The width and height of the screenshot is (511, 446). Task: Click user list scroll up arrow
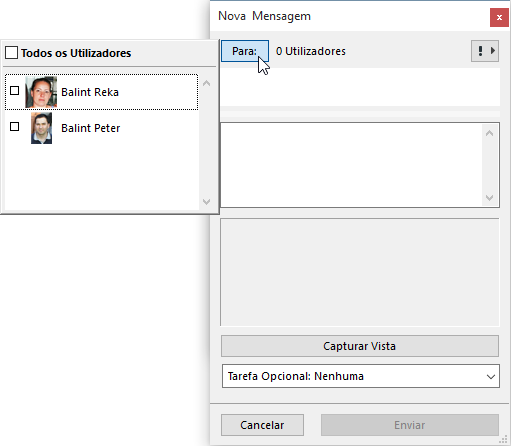pos(206,83)
